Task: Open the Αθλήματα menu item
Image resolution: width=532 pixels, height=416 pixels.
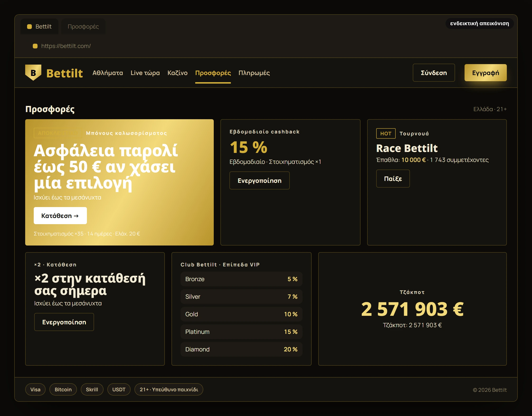Action: coord(108,73)
